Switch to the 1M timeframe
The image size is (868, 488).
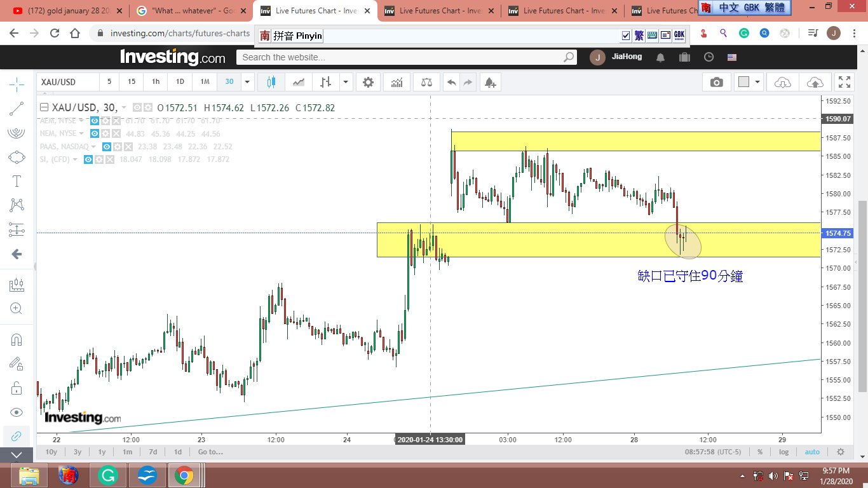click(205, 82)
